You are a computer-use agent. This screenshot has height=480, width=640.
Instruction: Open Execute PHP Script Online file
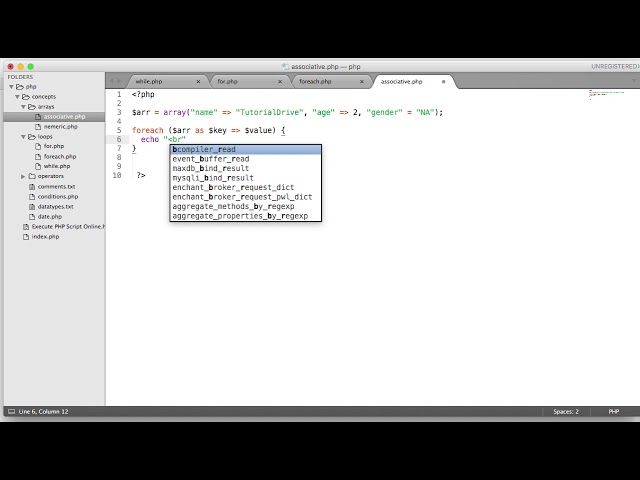pos(68,227)
